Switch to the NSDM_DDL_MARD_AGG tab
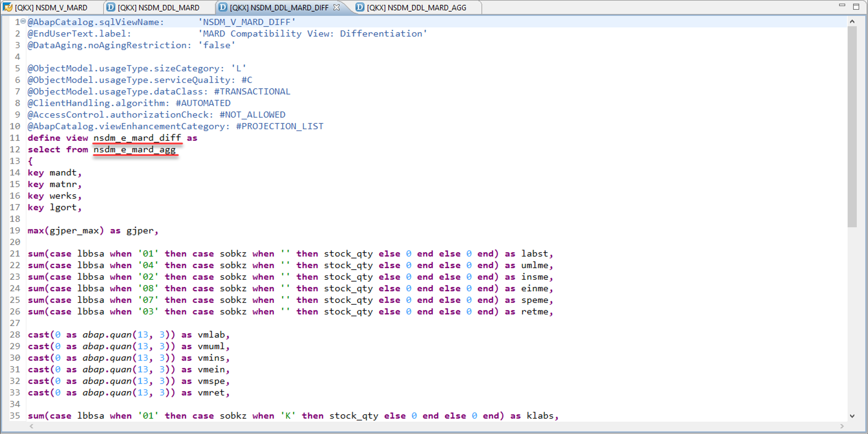This screenshot has width=868, height=434. point(416,8)
